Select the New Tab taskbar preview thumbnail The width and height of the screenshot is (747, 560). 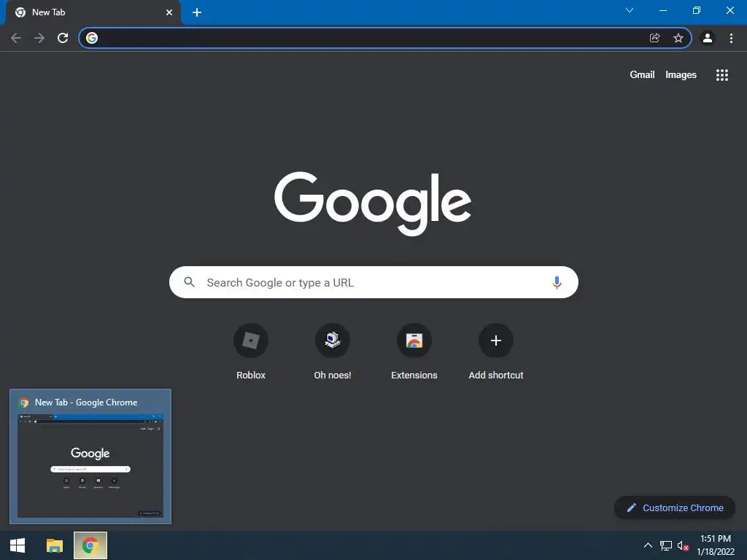[x=90, y=456]
